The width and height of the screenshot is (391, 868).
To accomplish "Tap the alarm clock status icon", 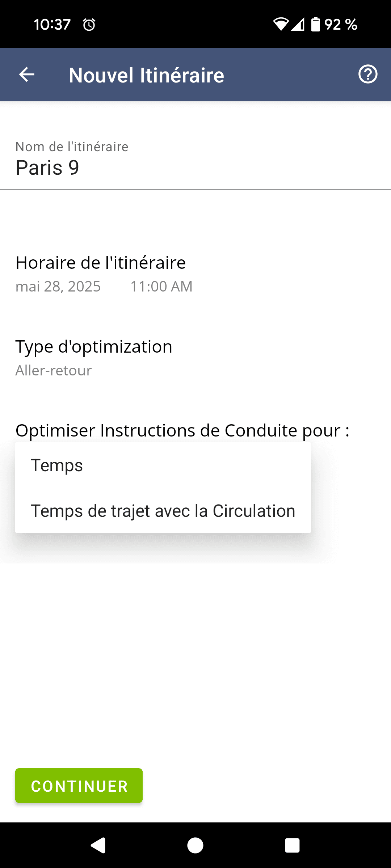I will (x=89, y=25).
